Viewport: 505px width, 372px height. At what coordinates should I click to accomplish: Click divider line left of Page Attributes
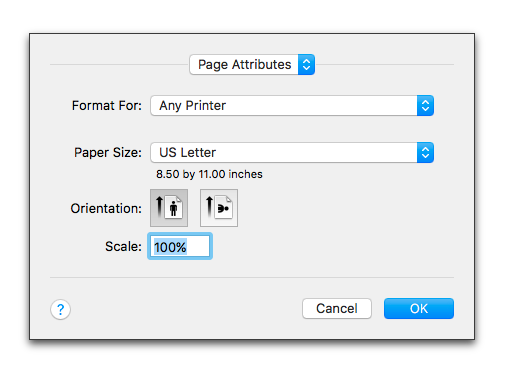[x=120, y=64]
